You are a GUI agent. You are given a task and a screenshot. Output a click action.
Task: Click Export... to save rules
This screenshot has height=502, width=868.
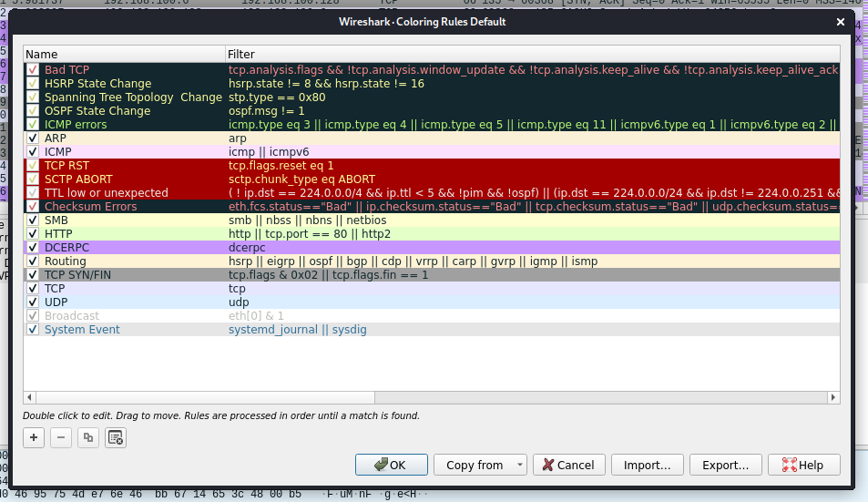(x=725, y=465)
